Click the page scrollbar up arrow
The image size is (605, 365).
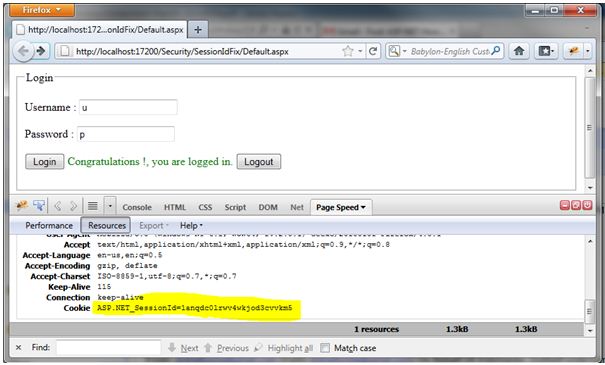pos(590,71)
